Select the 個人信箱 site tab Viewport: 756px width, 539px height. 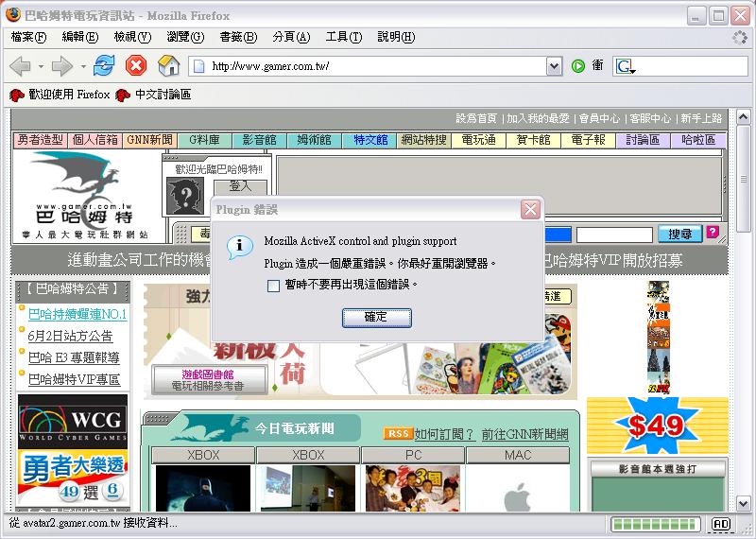95,140
